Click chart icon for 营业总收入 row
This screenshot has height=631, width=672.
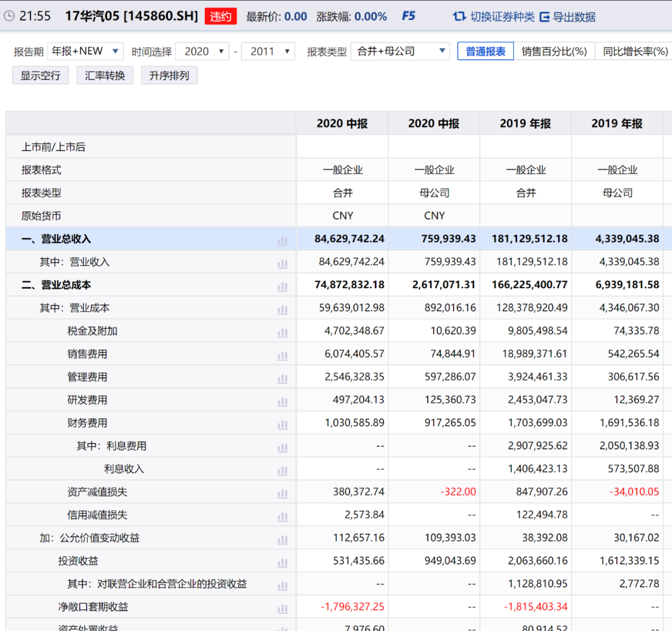coord(282,240)
